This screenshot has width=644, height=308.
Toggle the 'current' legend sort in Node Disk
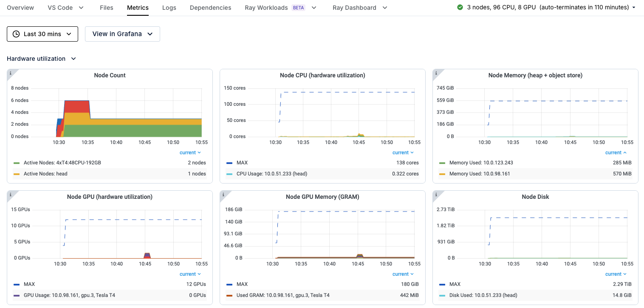tap(616, 274)
